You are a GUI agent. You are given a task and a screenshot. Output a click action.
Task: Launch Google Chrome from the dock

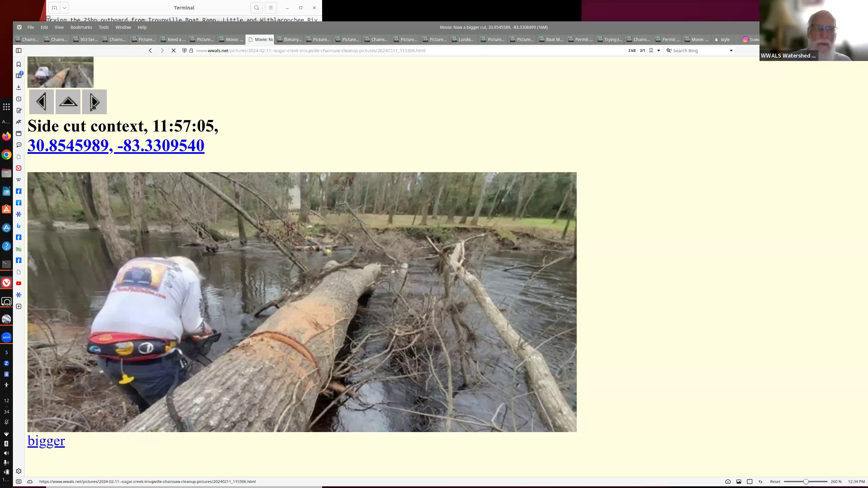pos(6,155)
